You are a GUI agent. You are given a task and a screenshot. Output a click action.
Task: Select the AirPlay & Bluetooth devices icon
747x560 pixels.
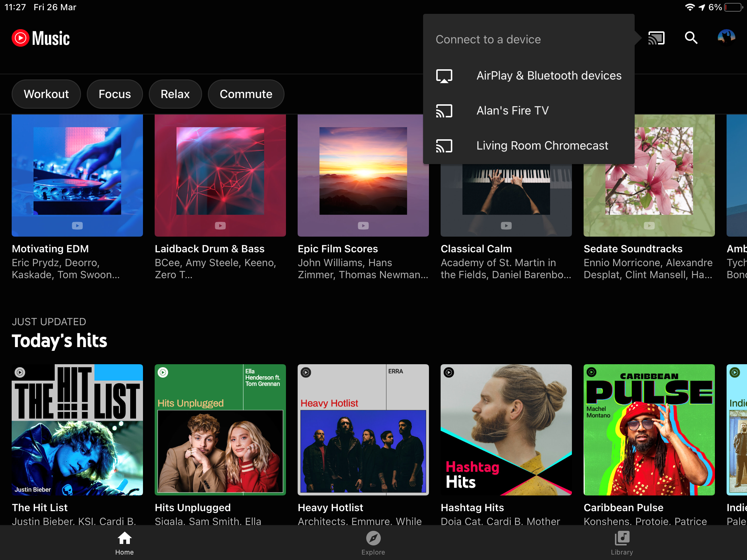click(x=444, y=75)
